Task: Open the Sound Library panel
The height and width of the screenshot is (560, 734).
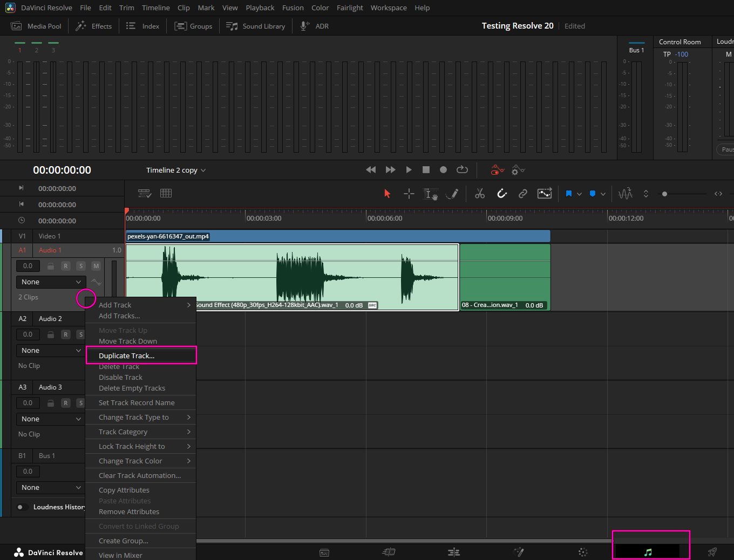Action: pos(255,26)
